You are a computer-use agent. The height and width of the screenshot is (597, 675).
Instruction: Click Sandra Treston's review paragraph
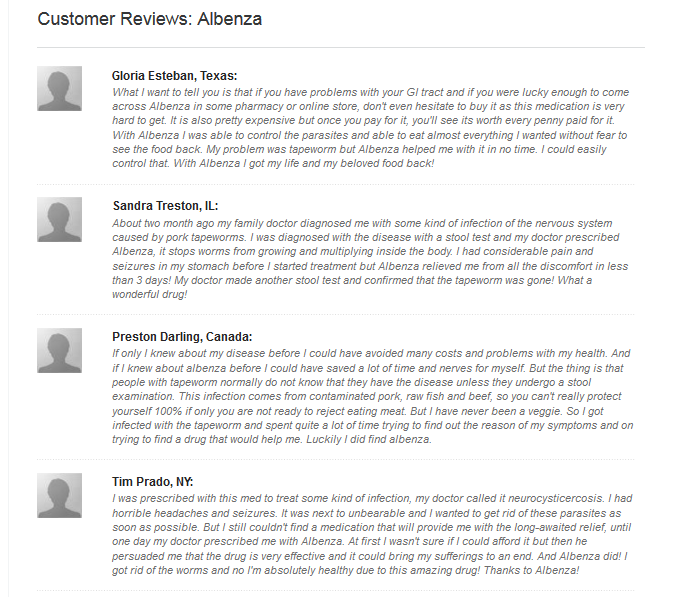tap(370, 259)
